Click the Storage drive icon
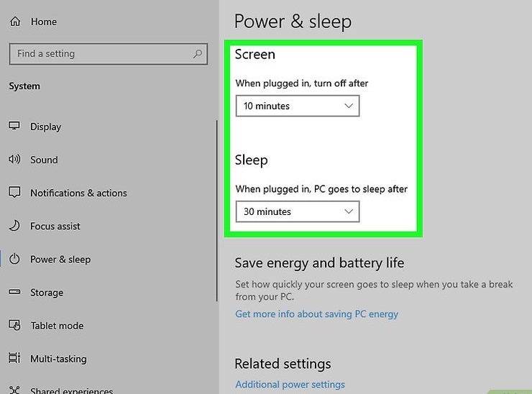This screenshot has width=532, height=394. click(x=14, y=292)
